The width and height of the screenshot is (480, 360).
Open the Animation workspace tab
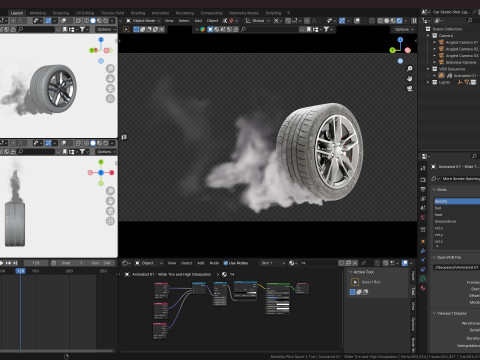[x=160, y=13]
